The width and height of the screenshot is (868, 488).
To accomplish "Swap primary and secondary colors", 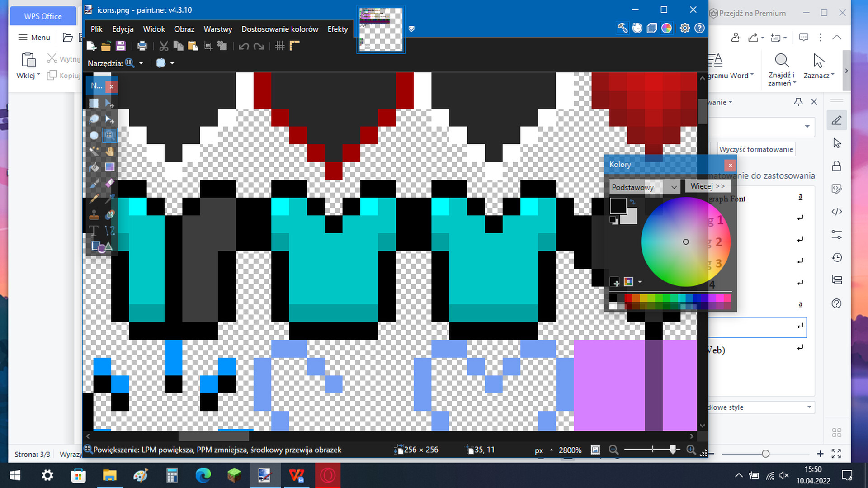I will [632, 202].
